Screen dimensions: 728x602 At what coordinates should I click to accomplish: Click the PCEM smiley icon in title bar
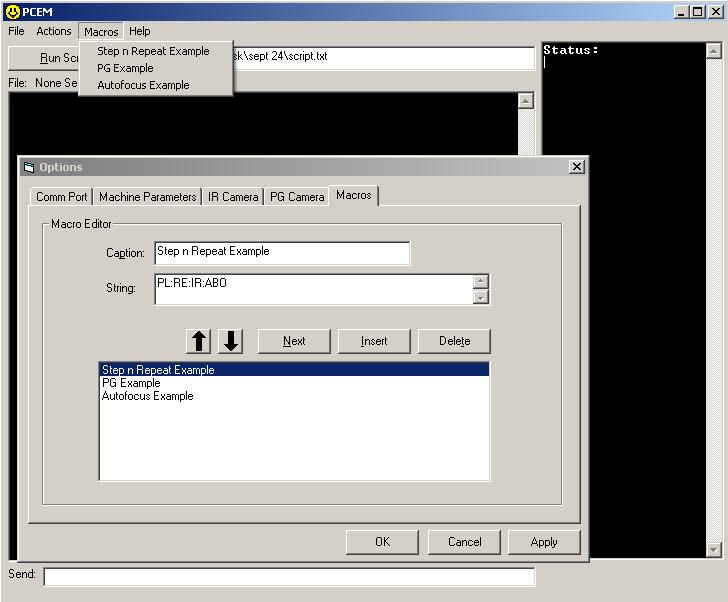11,11
